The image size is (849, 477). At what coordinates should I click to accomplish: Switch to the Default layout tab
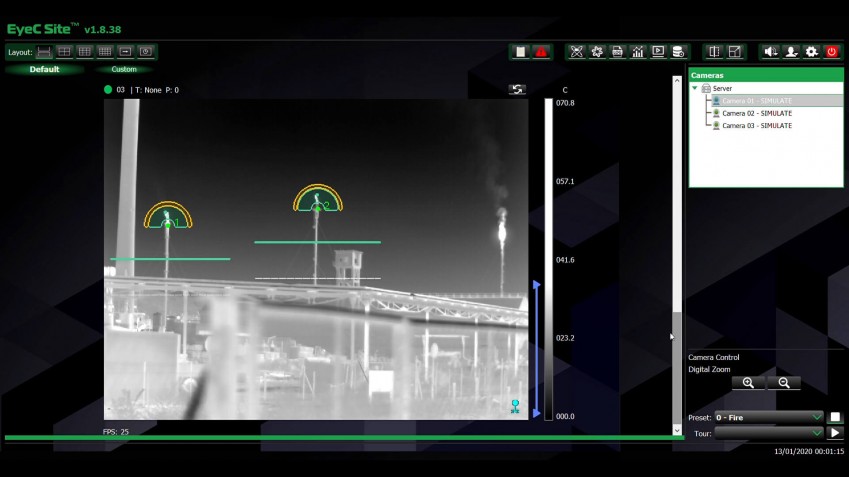coord(44,69)
